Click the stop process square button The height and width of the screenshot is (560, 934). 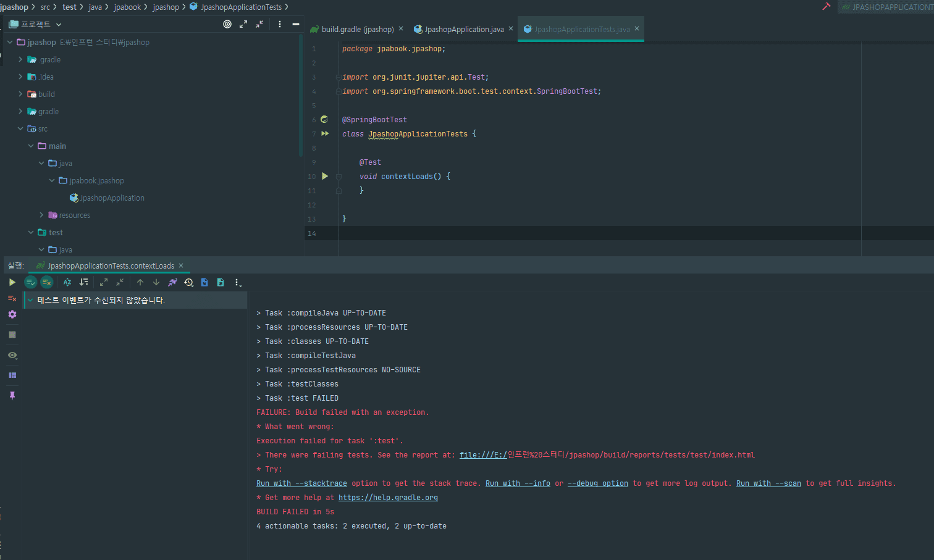pos(12,335)
